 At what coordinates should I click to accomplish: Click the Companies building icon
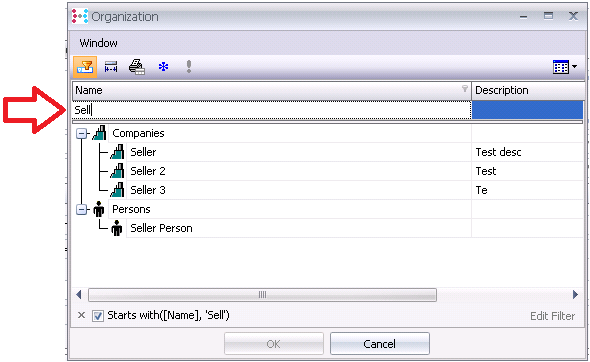pyautogui.click(x=99, y=133)
